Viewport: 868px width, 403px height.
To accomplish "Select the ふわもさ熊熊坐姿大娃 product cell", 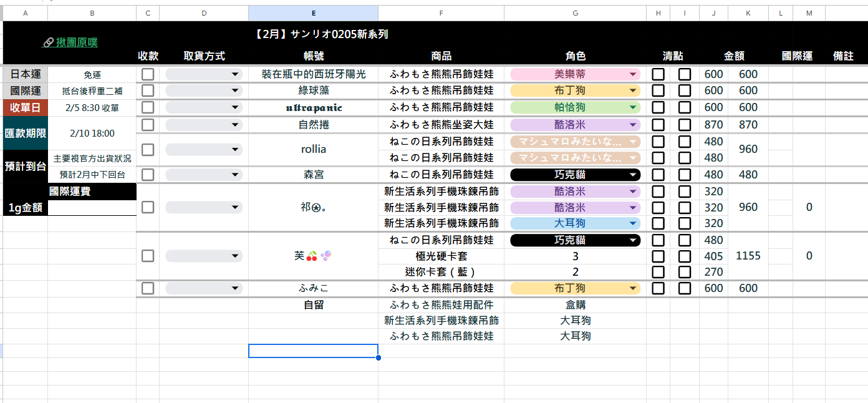I will (441, 125).
